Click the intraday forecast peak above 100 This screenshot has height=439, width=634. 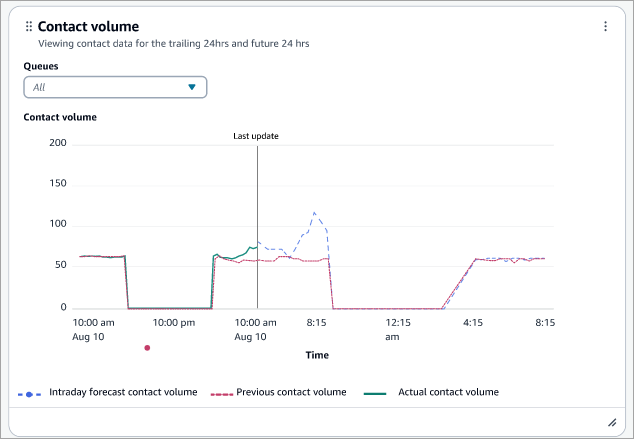pos(315,213)
